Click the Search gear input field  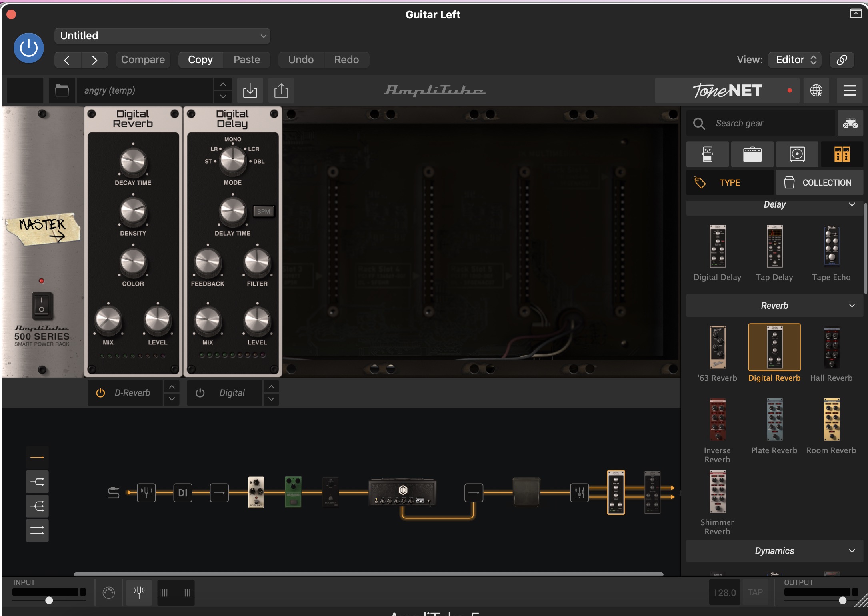(x=761, y=123)
